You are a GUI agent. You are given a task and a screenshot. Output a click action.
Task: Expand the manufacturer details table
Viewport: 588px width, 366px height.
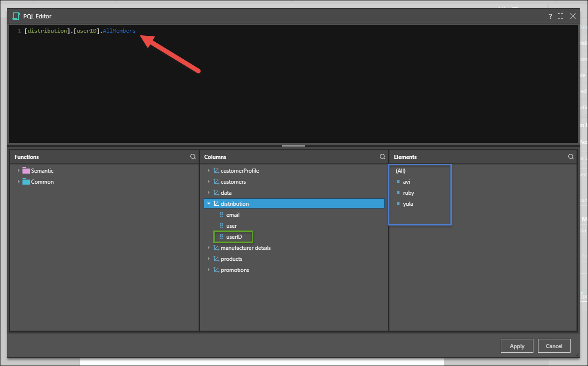click(209, 248)
